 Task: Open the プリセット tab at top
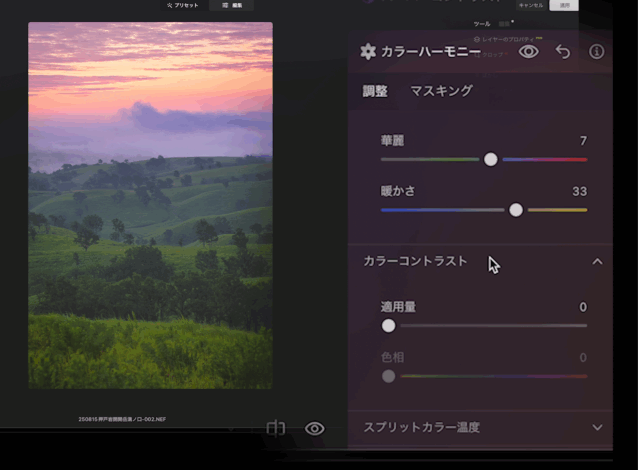[182, 5]
